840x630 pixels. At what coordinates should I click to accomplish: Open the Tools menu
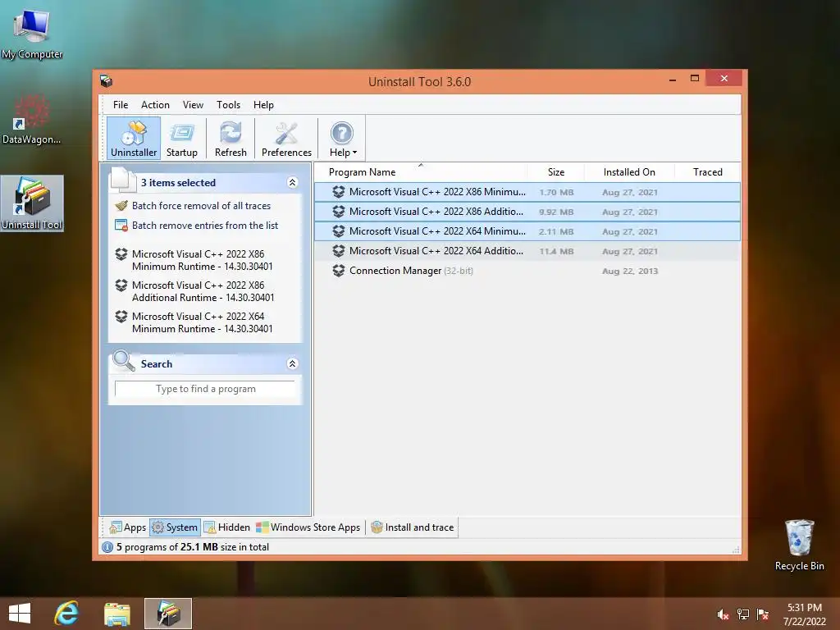tap(228, 105)
